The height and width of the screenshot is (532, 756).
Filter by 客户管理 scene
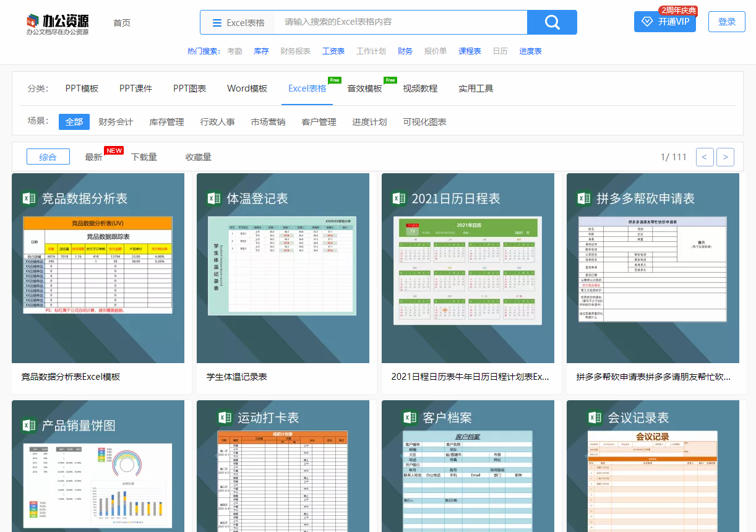319,122
